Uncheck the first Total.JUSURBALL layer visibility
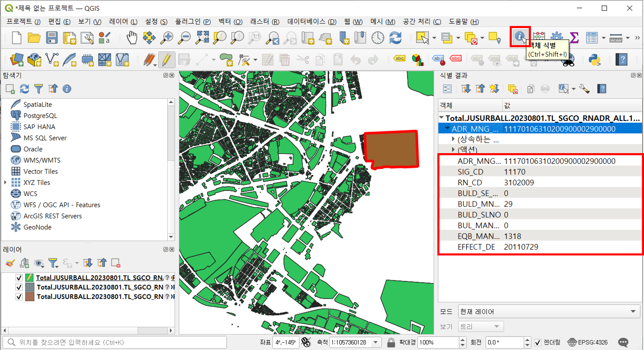This screenshot has width=644, height=350. pyautogui.click(x=19, y=278)
